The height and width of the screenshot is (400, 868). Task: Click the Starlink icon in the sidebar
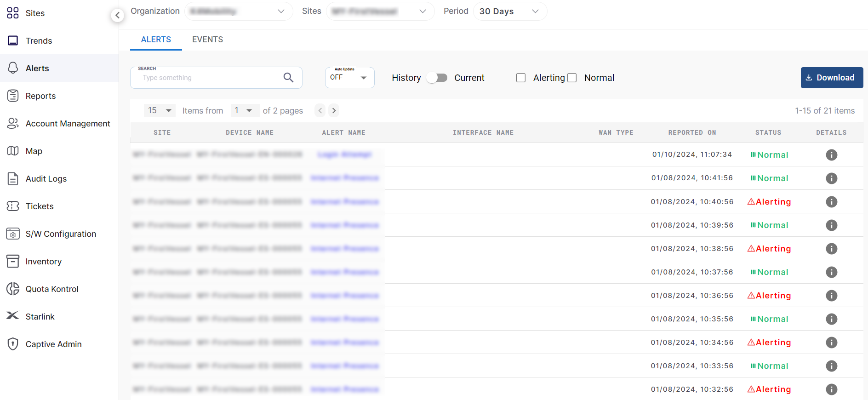13,316
